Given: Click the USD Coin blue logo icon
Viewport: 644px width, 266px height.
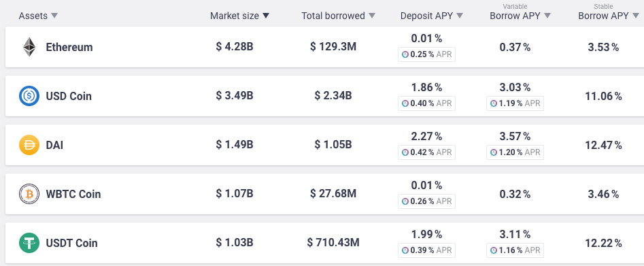Looking at the screenshot, I should click(29, 96).
